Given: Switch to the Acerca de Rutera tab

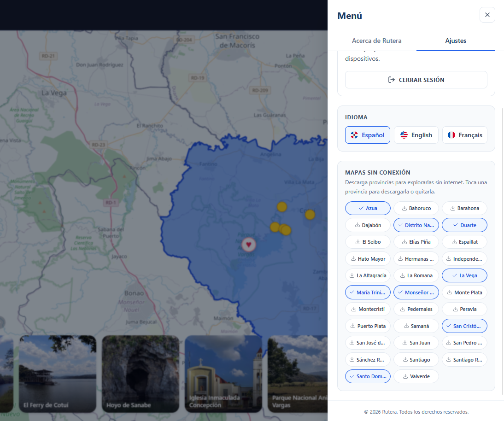Looking at the screenshot, I should [x=376, y=41].
